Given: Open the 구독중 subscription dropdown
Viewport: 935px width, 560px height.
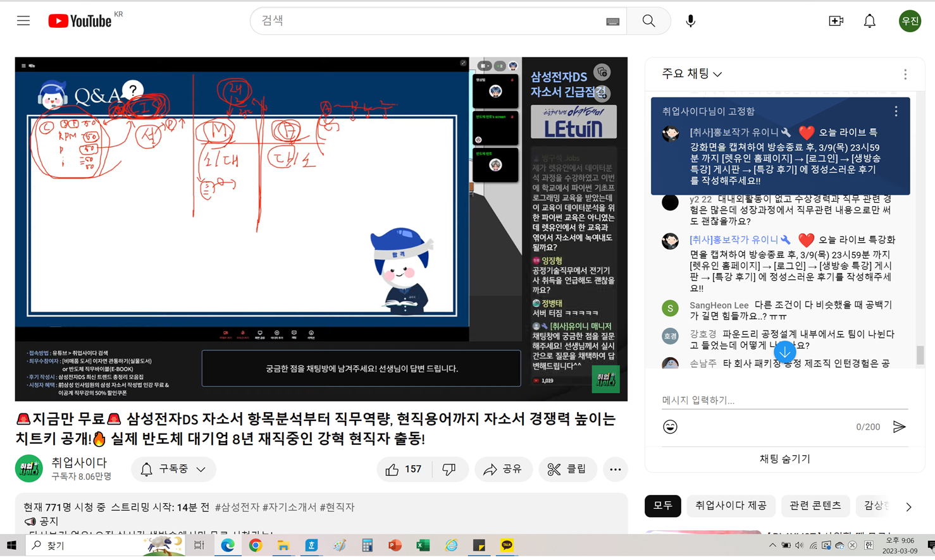Looking at the screenshot, I should (173, 469).
